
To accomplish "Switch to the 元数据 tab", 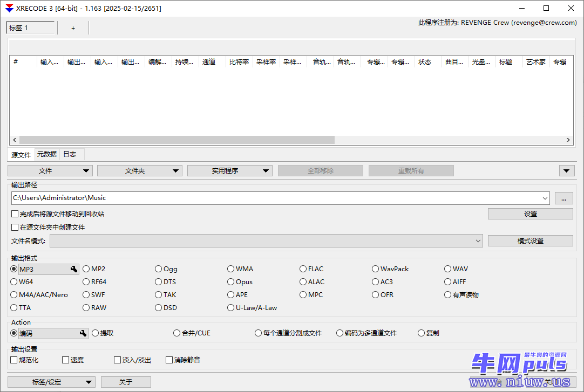I will pyautogui.click(x=47, y=154).
